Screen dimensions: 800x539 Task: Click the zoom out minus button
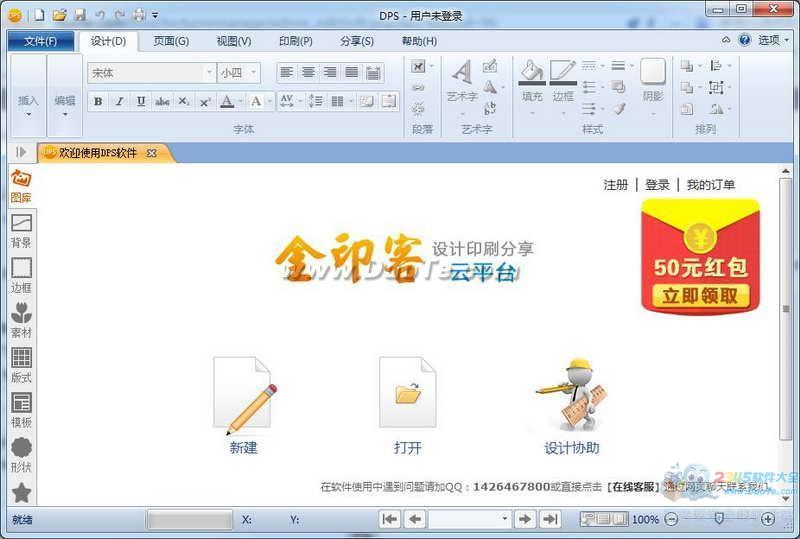coord(672,519)
